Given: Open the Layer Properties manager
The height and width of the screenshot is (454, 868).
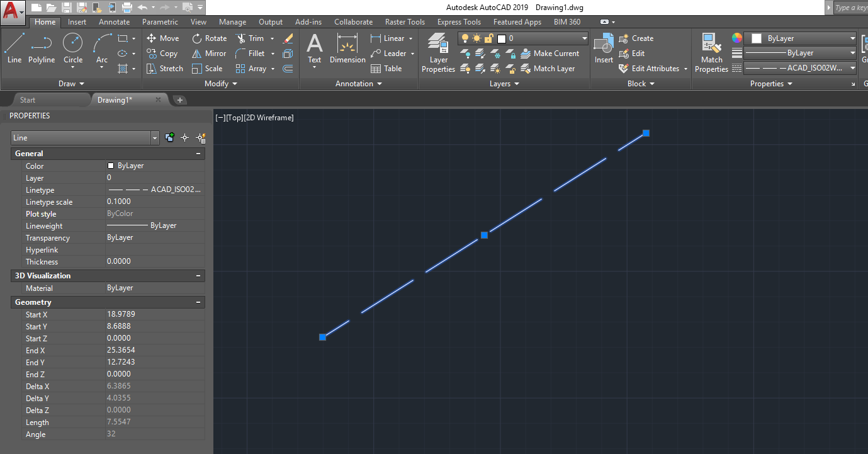Looking at the screenshot, I should click(438, 51).
